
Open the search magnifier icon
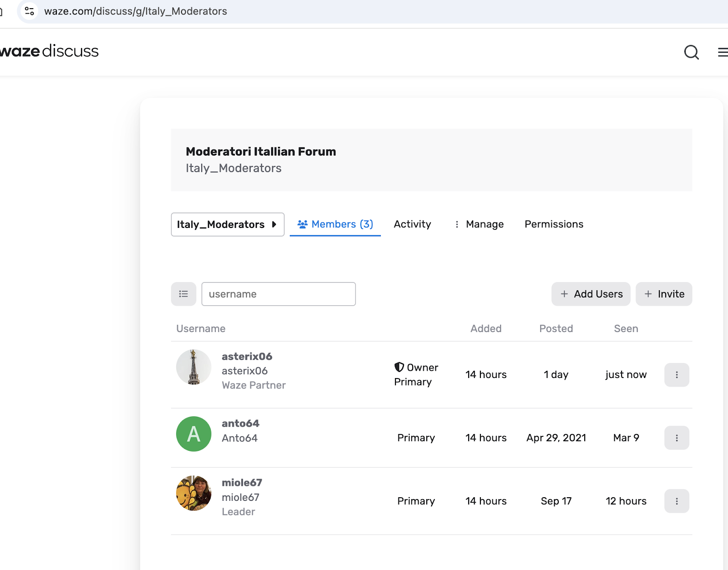click(691, 52)
